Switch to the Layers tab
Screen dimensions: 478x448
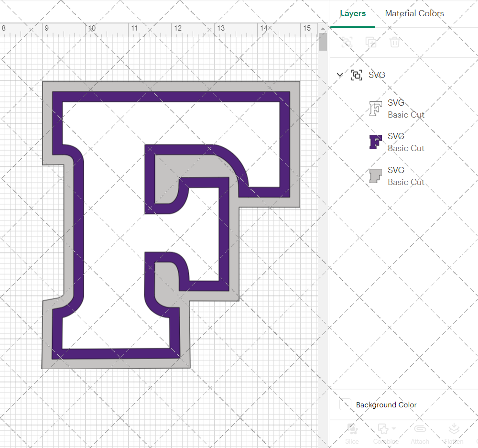(353, 13)
